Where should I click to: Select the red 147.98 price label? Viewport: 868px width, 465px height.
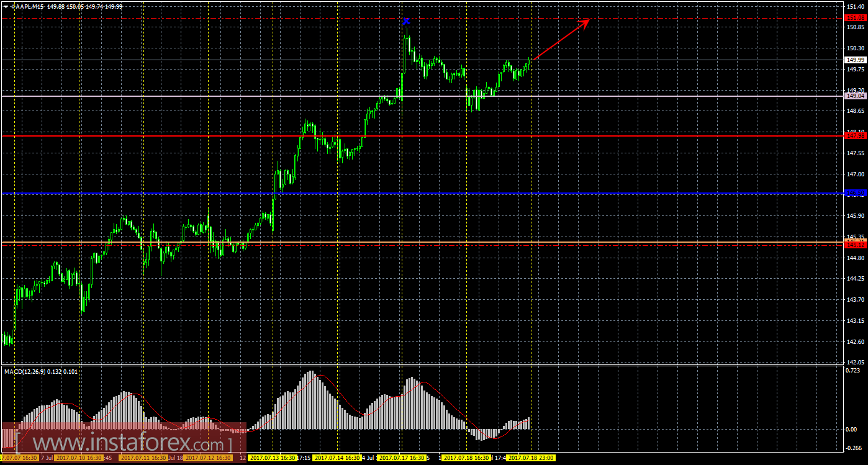click(x=856, y=135)
